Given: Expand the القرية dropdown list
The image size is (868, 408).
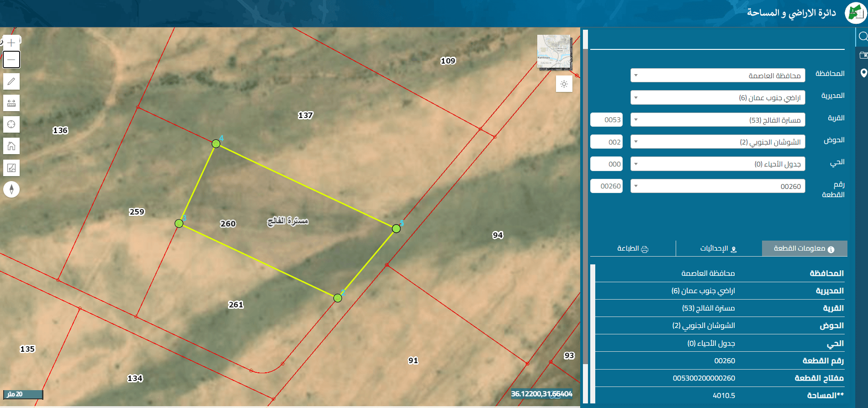Looking at the screenshot, I should [x=718, y=120].
